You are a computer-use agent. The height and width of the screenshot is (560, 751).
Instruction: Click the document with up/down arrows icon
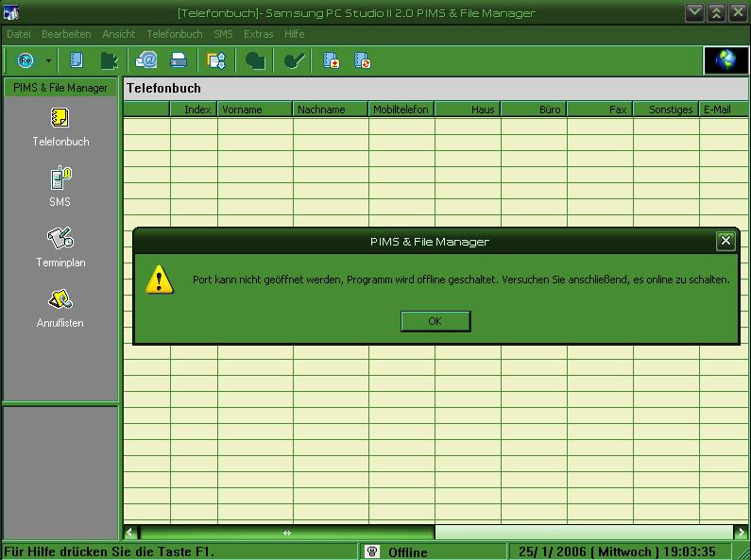[x=216, y=60]
